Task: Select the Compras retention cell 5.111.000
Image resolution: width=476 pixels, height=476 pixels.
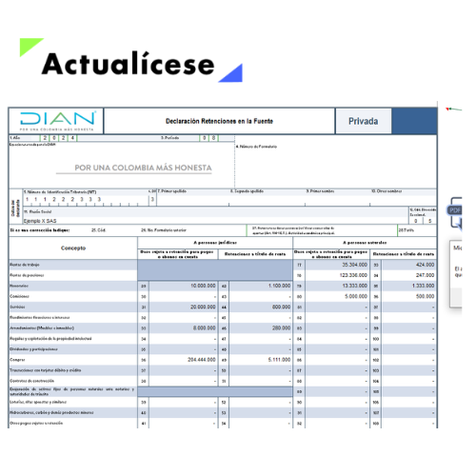Action: (260, 360)
